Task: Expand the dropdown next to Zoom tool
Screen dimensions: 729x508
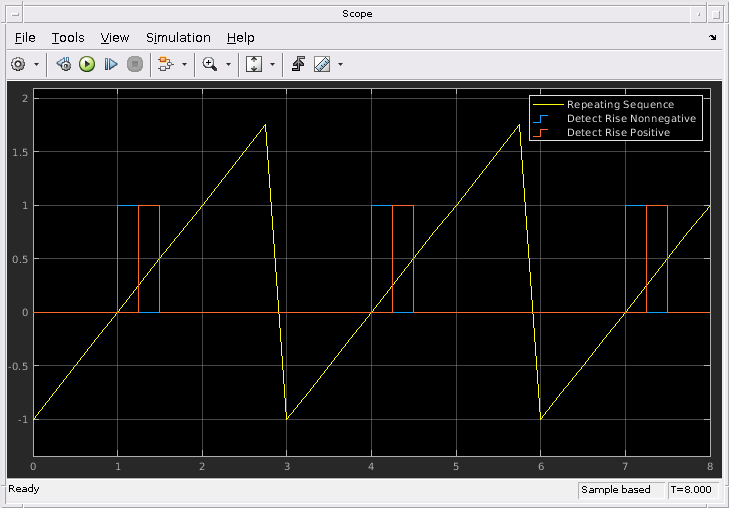Action: click(228, 65)
